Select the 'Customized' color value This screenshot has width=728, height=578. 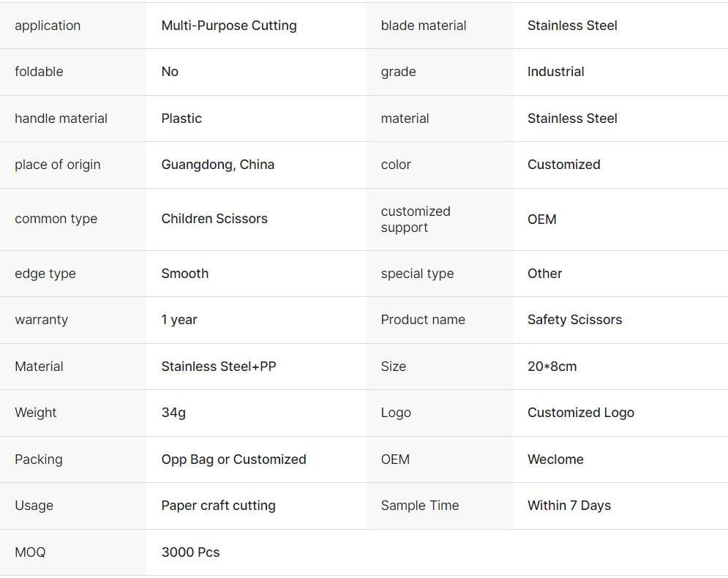pos(564,165)
